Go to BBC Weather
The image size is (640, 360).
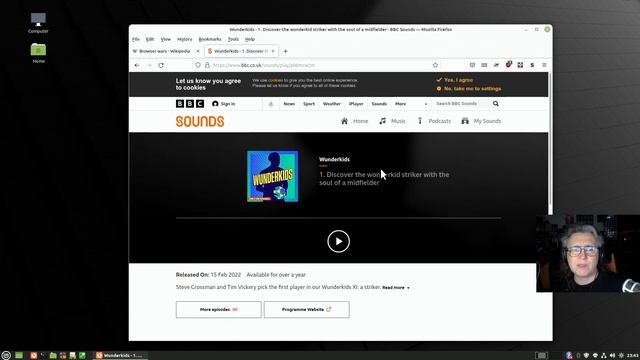[x=331, y=104]
